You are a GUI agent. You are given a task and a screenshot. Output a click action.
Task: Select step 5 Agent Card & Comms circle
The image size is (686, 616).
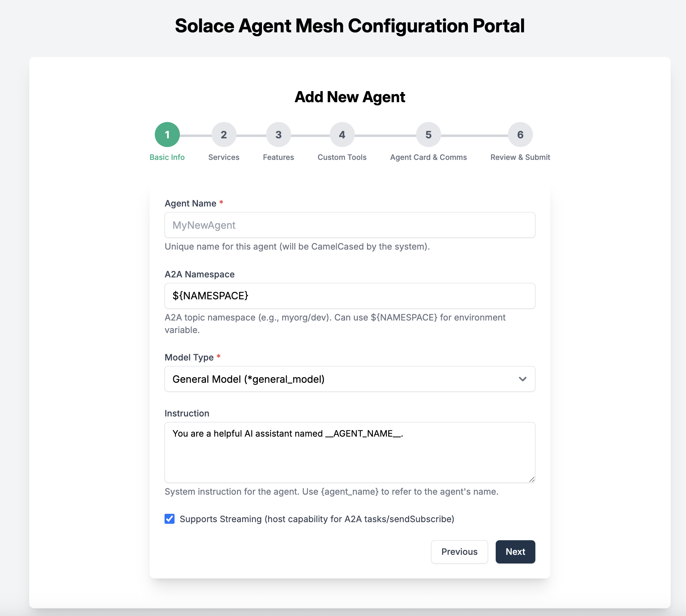(x=428, y=135)
